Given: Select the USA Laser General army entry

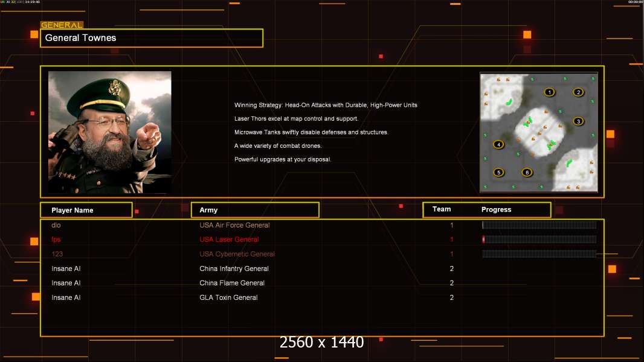Looking at the screenshot, I should point(229,240).
